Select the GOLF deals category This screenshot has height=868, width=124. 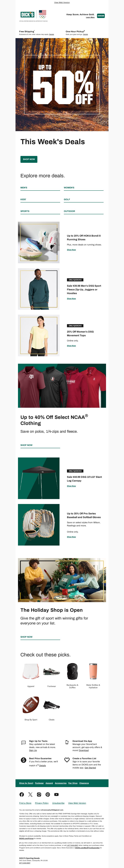coord(67,200)
